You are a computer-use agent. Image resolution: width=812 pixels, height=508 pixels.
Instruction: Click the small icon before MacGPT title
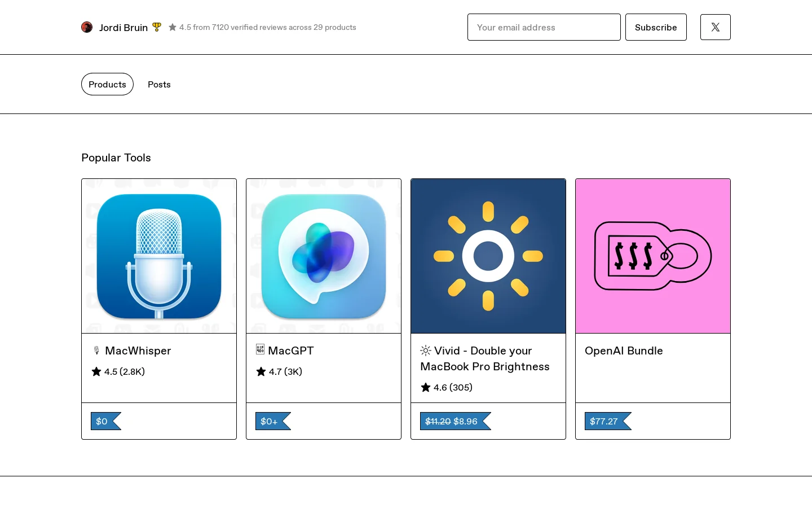[260, 349]
